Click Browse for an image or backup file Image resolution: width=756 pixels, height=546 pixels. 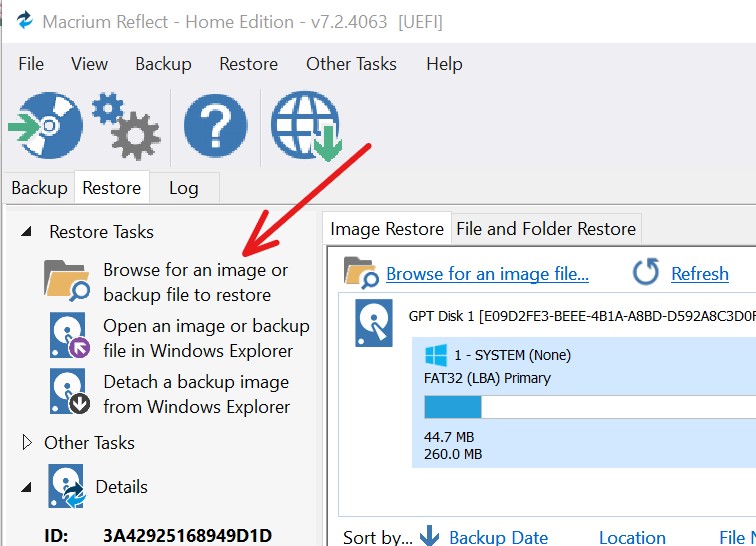click(196, 282)
